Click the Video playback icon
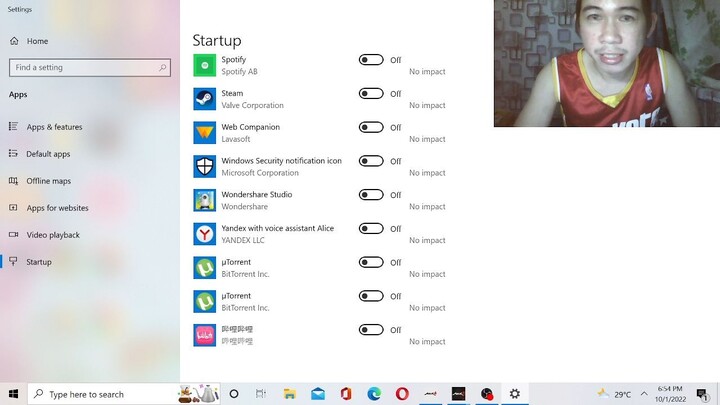 [x=13, y=235]
